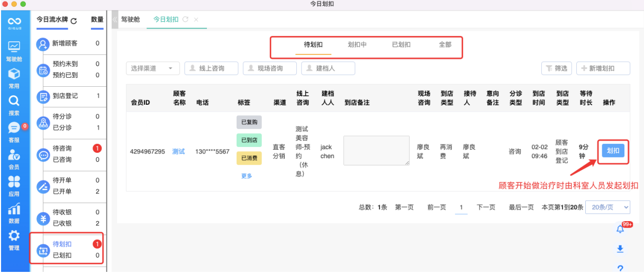The image size is (644, 274).
Task: Click the 现场咨询 input field
Action: coord(270,68)
